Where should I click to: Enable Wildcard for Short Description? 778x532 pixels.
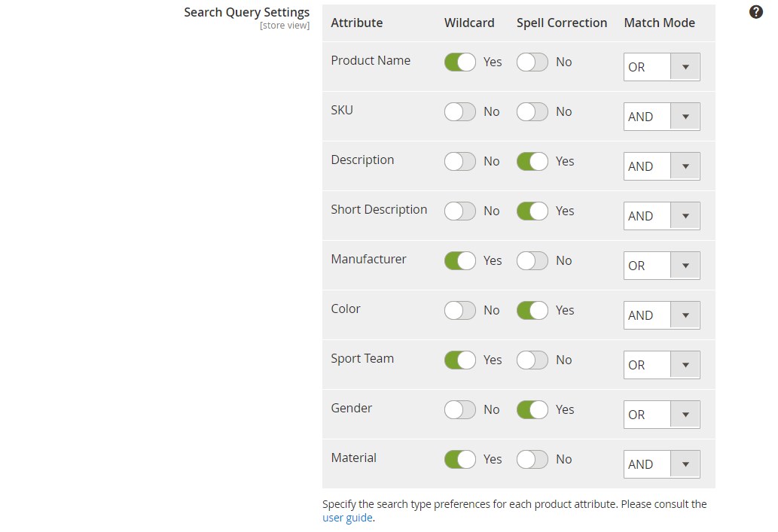(x=460, y=211)
